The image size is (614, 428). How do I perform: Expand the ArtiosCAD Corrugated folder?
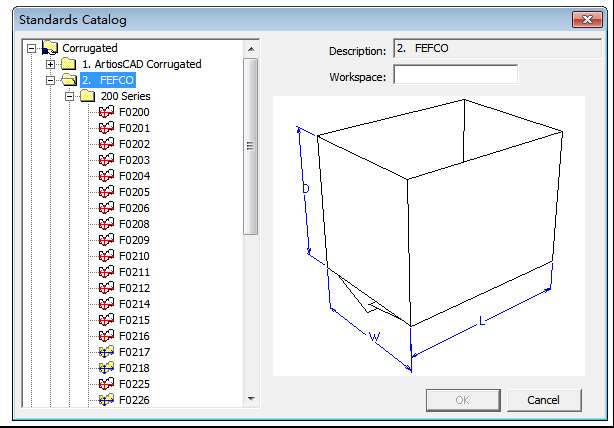point(51,64)
